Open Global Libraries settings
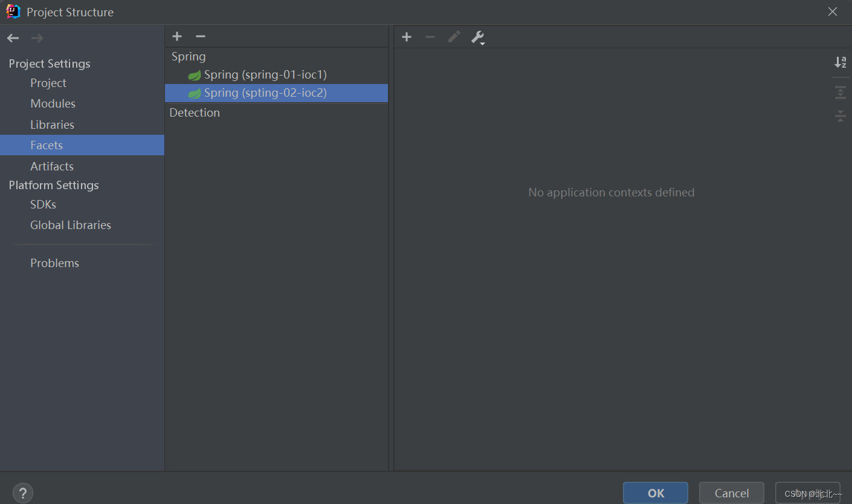Viewport: 852px width, 504px height. pos(71,225)
